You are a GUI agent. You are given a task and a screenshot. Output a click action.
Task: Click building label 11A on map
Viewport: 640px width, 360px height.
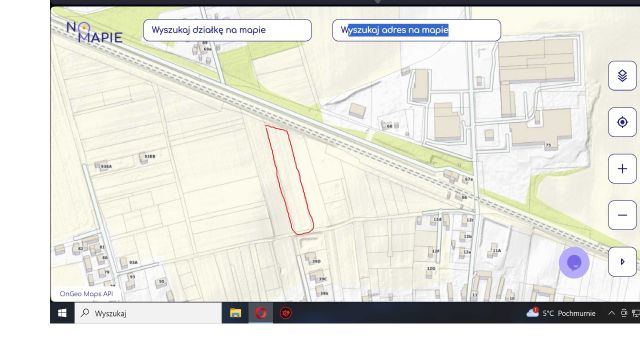(x=497, y=251)
